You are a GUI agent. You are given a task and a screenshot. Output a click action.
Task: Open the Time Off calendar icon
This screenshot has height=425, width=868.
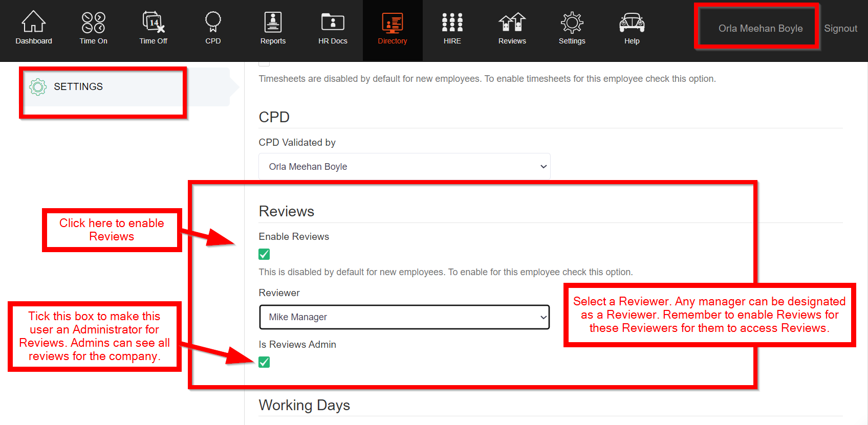click(153, 23)
